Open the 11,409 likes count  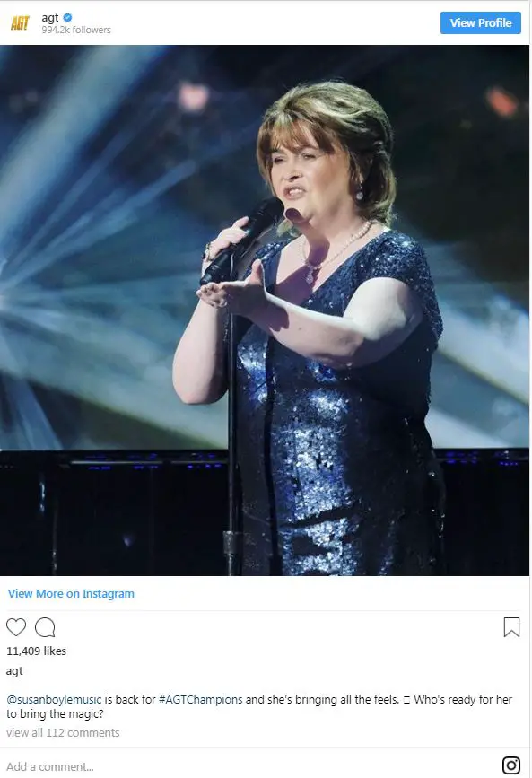(36, 651)
